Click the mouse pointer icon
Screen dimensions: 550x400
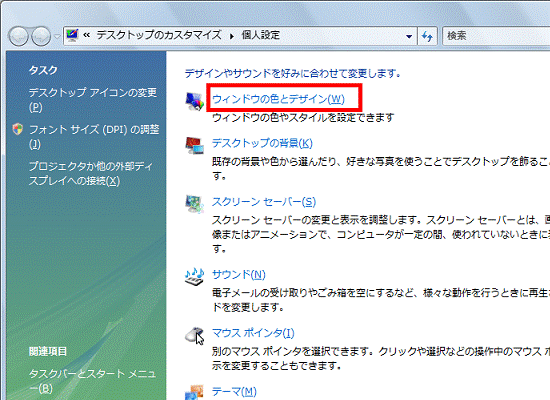tap(194, 335)
